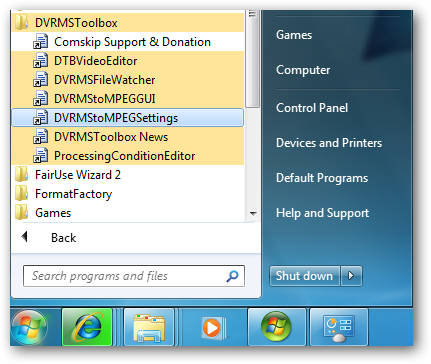Click the DVRMStoMPEGGUI shortcut icon
The height and width of the screenshot is (364, 431).
[41, 99]
